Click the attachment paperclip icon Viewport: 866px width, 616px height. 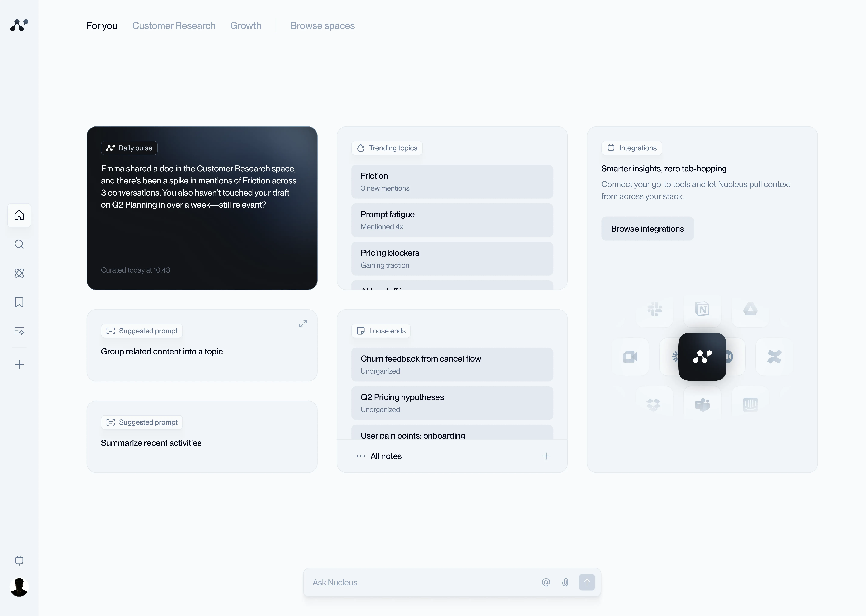565,582
